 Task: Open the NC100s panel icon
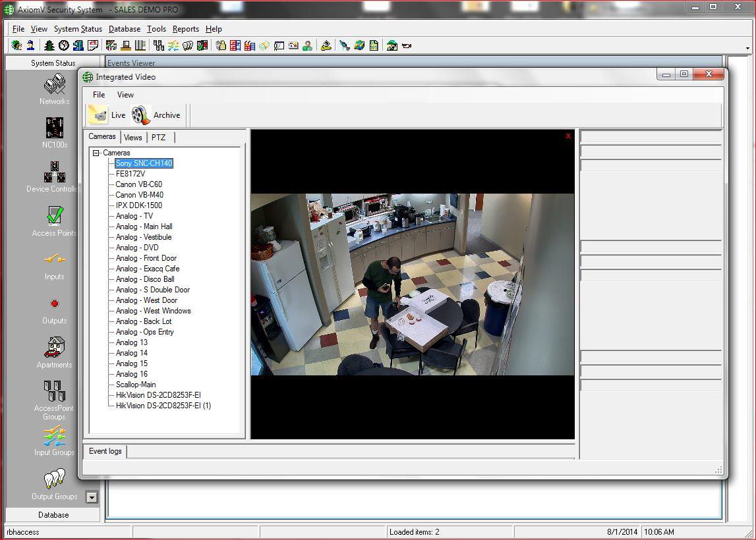54,128
